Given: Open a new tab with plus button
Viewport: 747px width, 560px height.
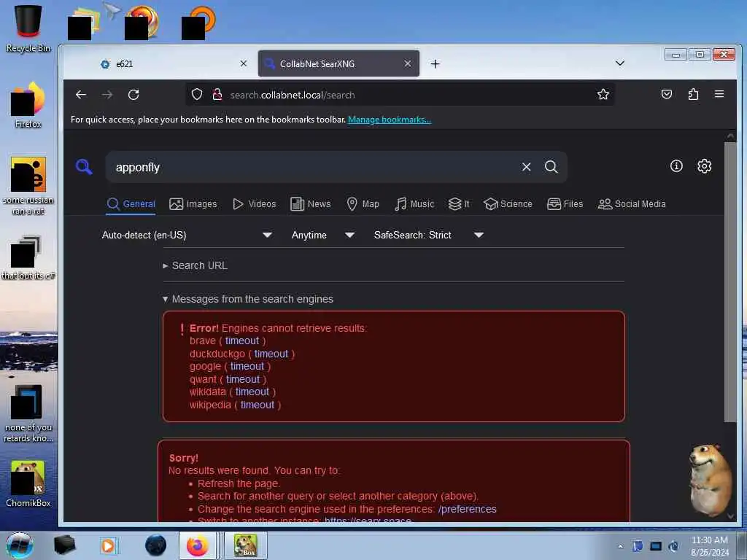Looking at the screenshot, I should (435, 64).
